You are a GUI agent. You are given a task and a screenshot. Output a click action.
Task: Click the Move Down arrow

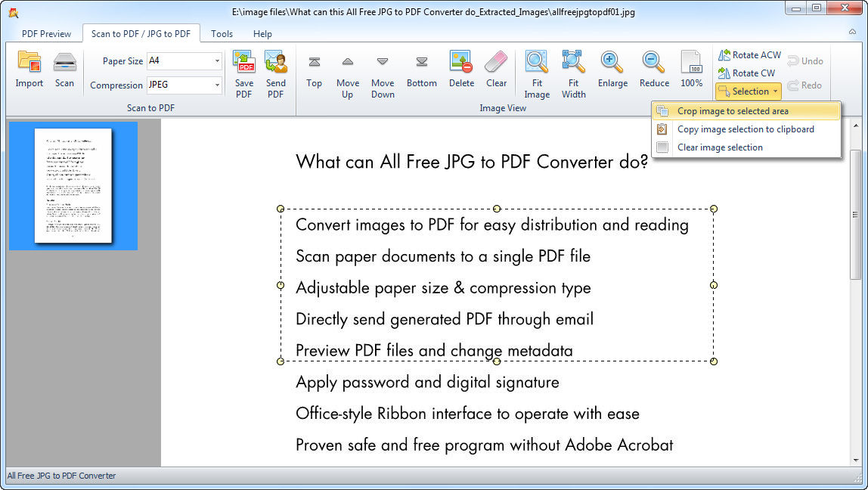383,62
